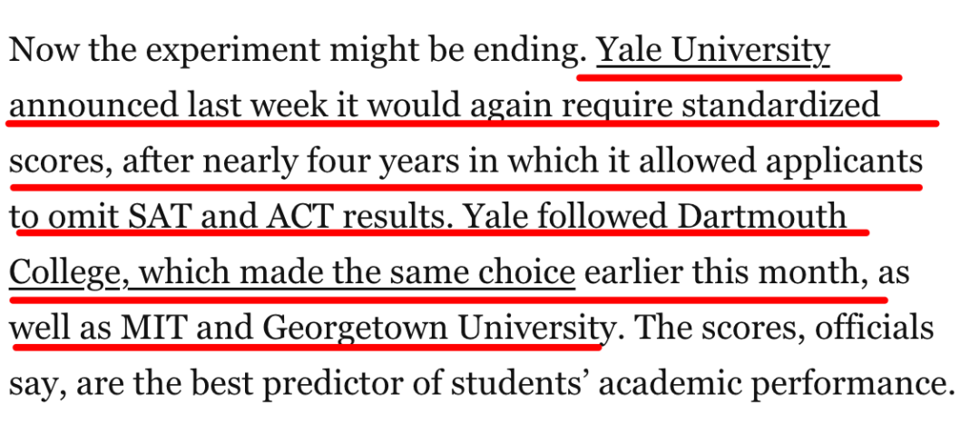Open the "Yale University" hyperlink

[713, 51]
